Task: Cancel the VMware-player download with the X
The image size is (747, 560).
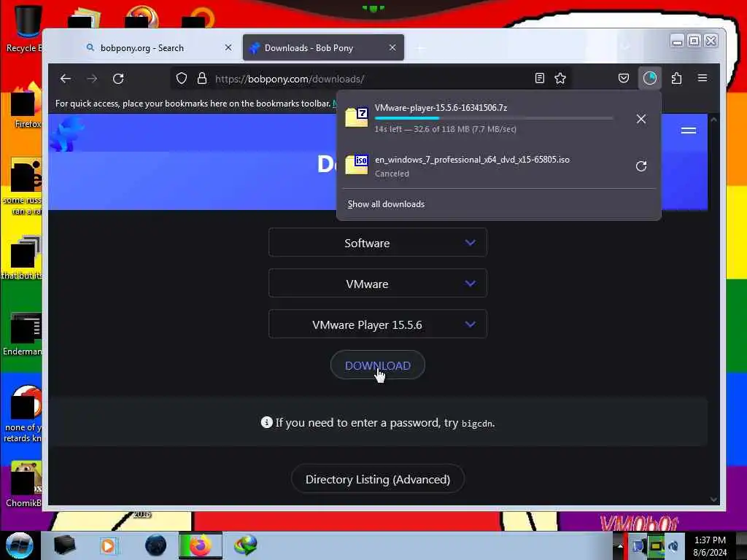Action: pyautogui.click(x=641, y=119)
